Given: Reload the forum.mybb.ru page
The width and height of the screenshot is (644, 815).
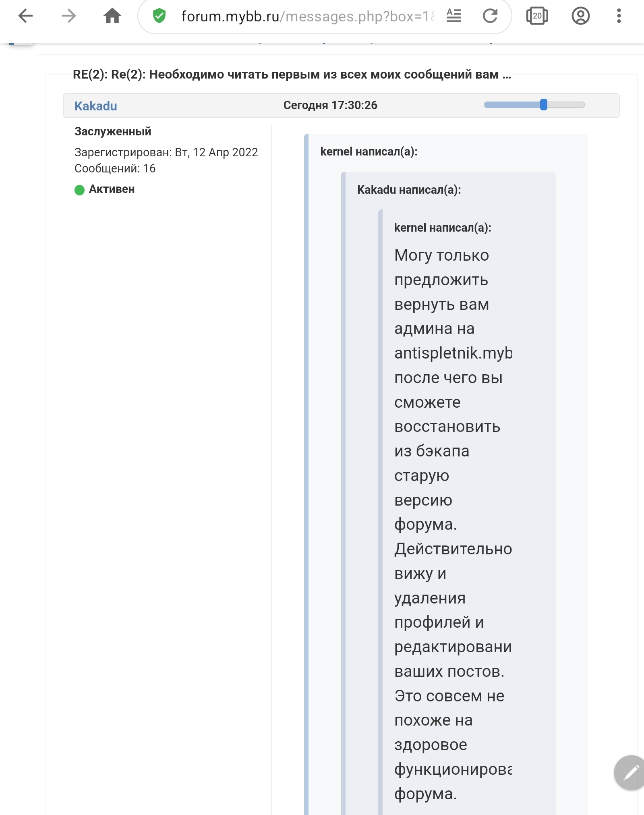Looking at the screenshot, I should click(490, 16).
